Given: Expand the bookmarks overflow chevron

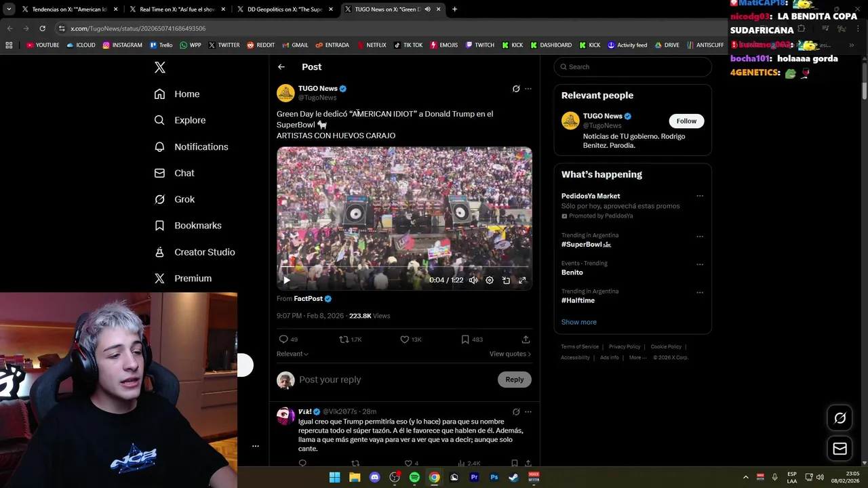Looking at the screenshot, I should [852, 45].
